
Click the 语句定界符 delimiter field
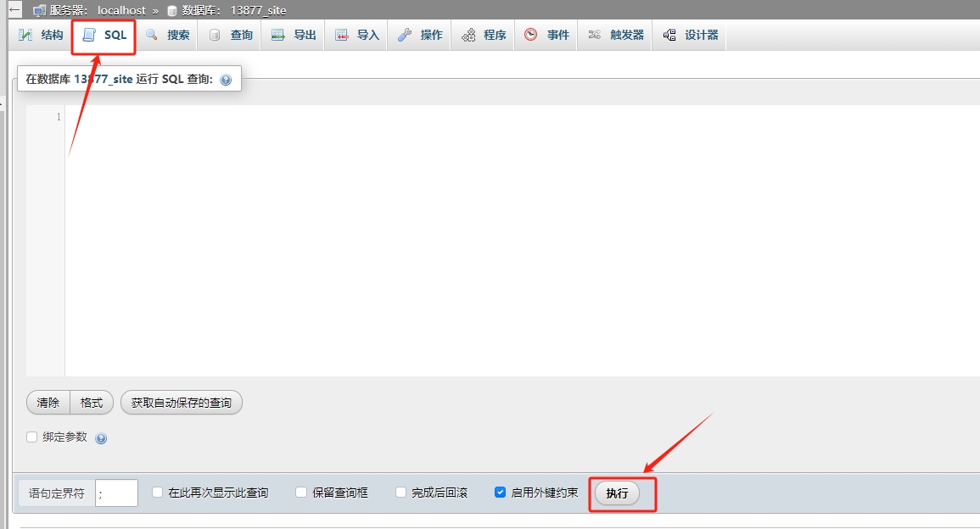coord(116,493)
